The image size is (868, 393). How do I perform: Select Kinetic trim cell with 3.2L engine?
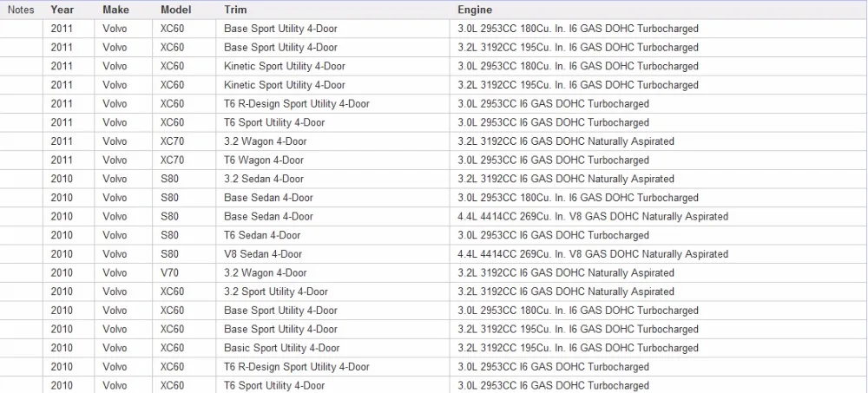[332, 85]
